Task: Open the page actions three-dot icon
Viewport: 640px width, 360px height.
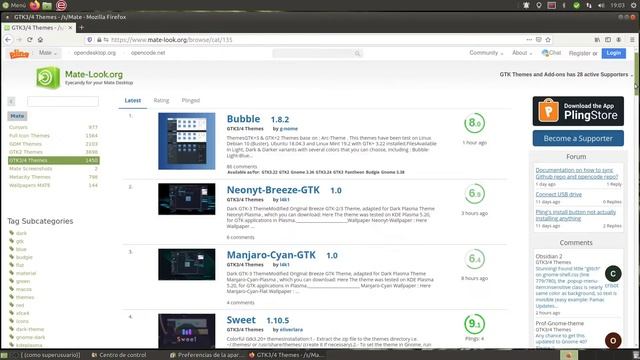Action: click(x=529, y=40)
